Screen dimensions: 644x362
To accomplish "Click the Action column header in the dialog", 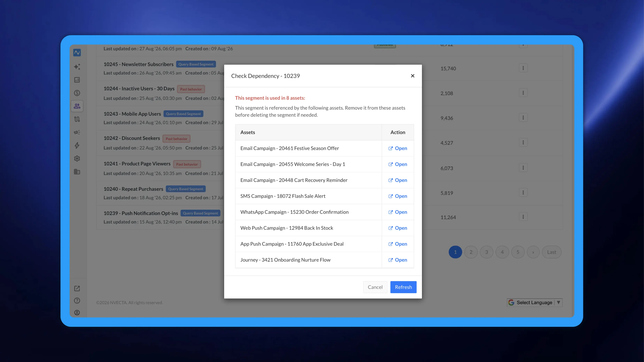I will point(398,132).
